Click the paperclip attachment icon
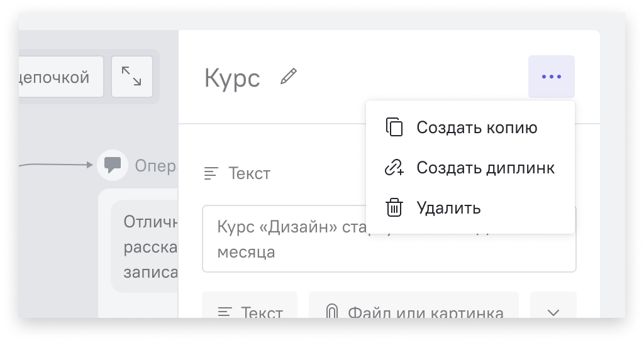Image resolution: width=644 pixels, height=343 pixels. 331,312
